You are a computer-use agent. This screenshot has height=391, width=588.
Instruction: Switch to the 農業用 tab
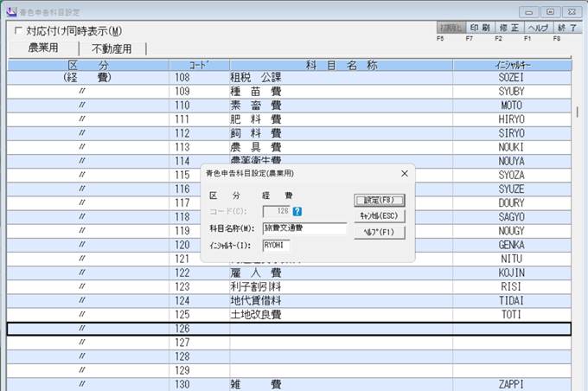(43, 48)
